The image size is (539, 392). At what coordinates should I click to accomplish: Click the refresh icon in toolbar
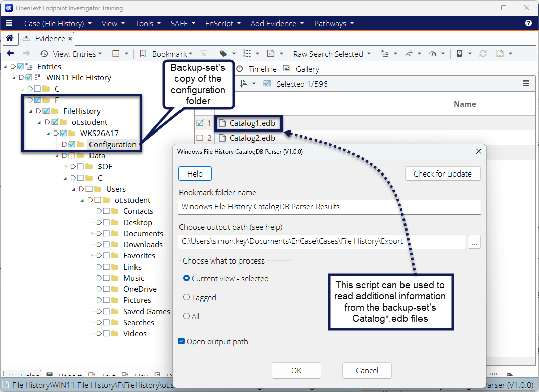point(483,53)
